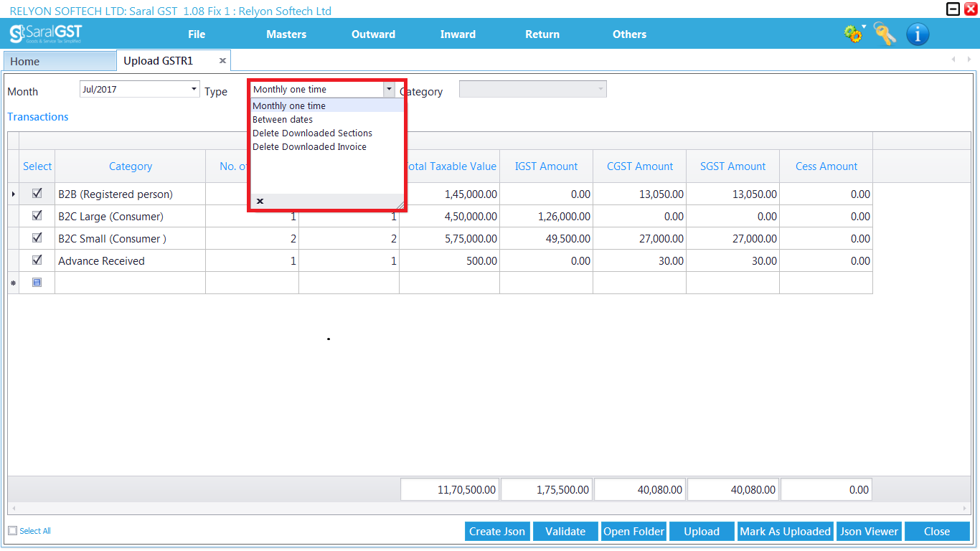Image resolution: width=980 pixels, height=551 pixels.
Task: Choose Delete Downloaded Sections option
Action: [x=312, y=133]
